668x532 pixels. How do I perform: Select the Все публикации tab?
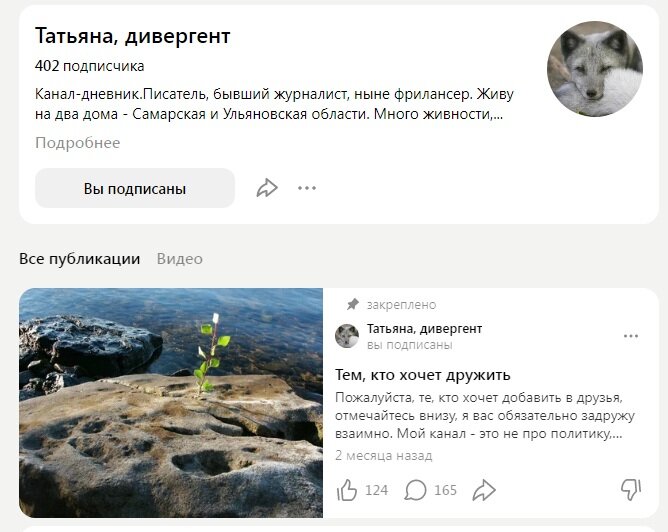click(80, 259)
